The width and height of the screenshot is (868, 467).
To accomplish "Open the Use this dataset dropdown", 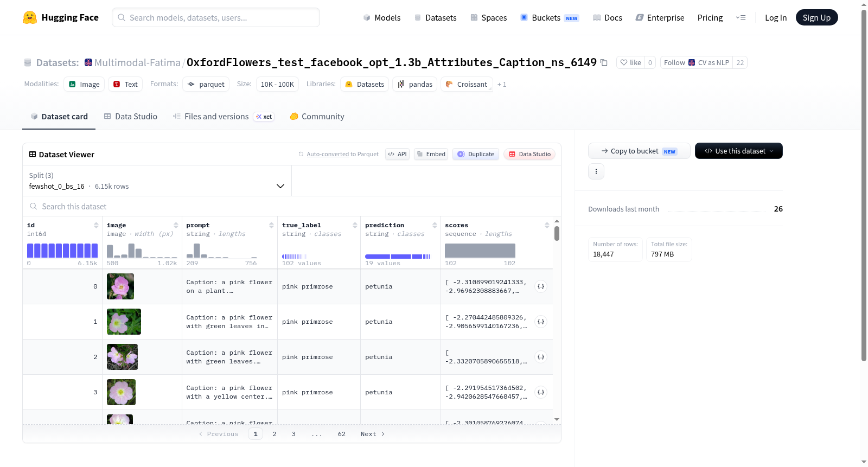I will (x=739, y=151).
